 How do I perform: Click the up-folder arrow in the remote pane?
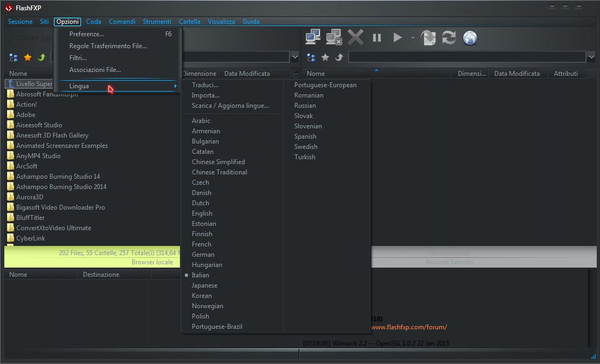[x=339, y=57]
